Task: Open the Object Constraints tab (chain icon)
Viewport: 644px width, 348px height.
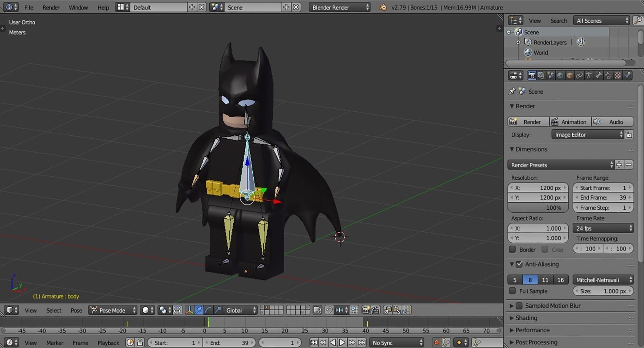Action: coord(579,76)
